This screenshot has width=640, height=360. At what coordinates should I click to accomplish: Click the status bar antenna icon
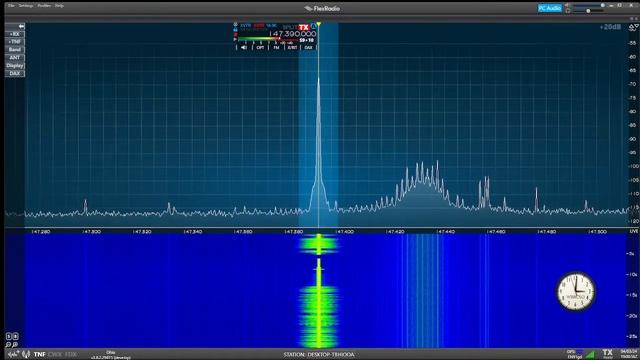coord(26,354)
